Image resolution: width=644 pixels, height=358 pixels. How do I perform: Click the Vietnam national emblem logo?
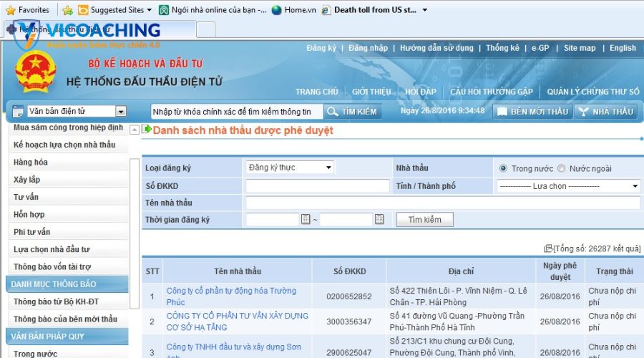tap(35, 71)
